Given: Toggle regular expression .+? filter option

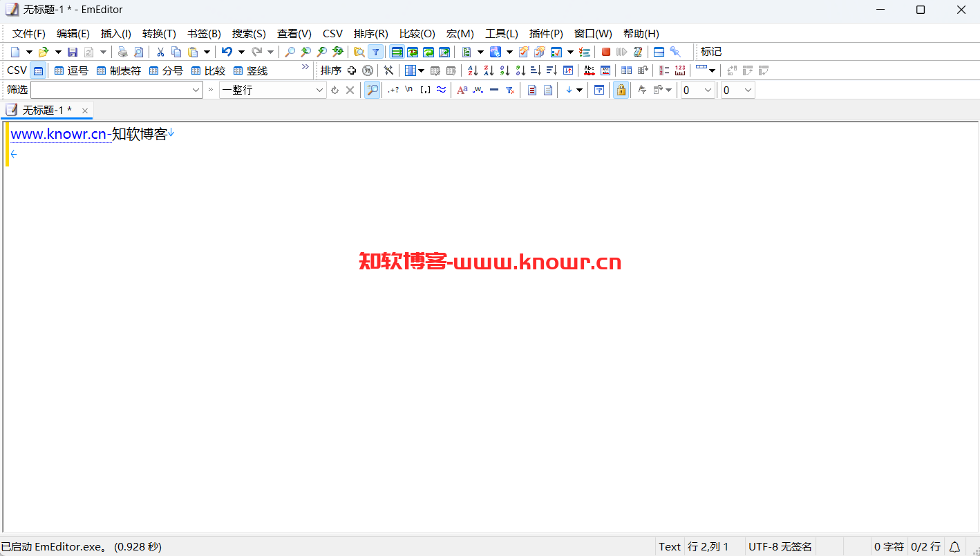Looking at the screenshot, I should click(x=393, y=90).
